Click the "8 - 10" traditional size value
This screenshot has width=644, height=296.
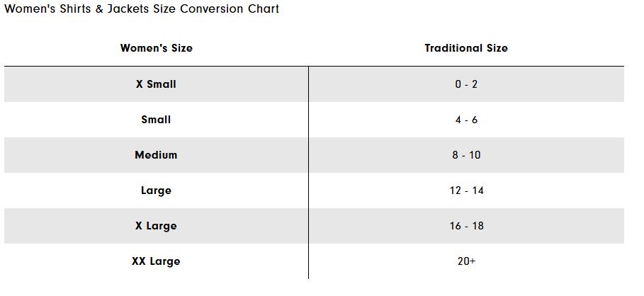click(466, 154)
